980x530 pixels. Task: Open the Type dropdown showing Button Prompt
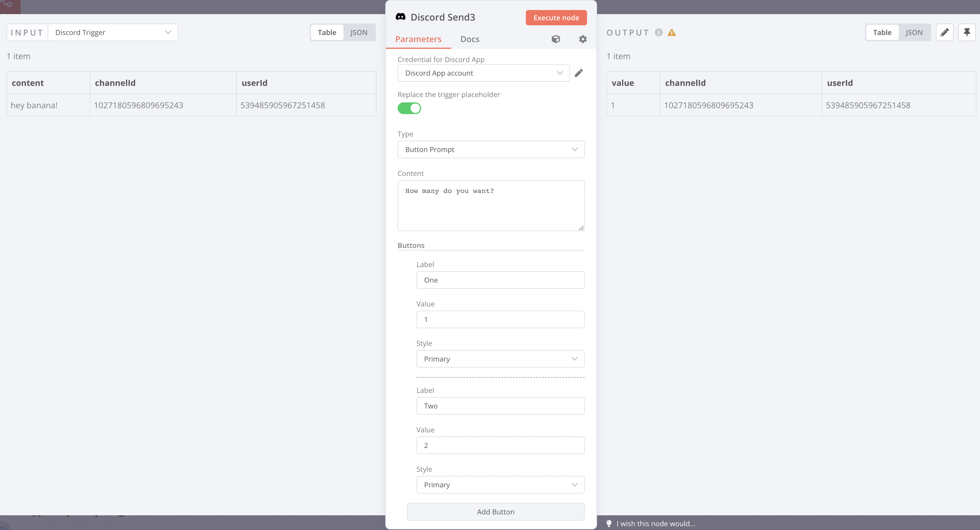491,149
